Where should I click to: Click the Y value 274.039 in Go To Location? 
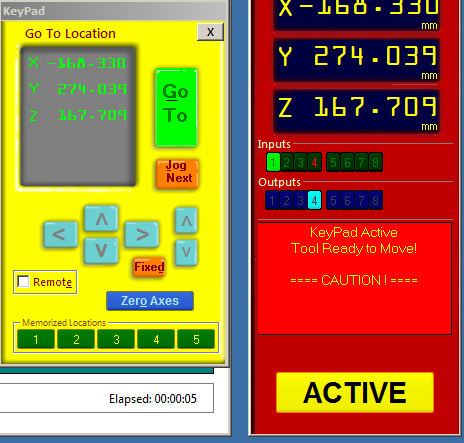click(92, 89)
